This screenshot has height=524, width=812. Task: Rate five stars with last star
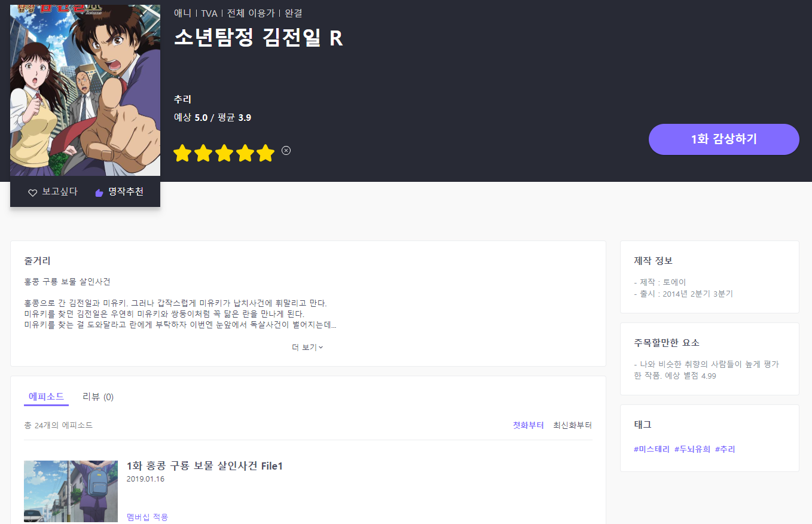coord(265,154)
